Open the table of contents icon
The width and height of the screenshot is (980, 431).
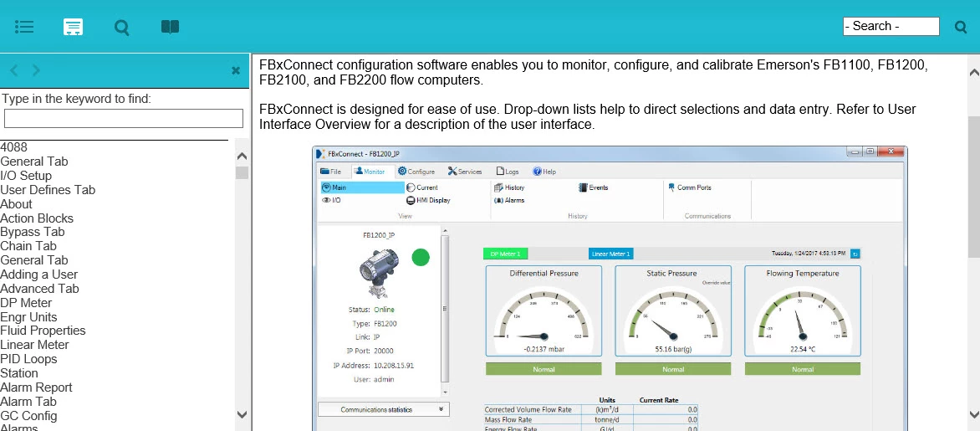(24, 27)
